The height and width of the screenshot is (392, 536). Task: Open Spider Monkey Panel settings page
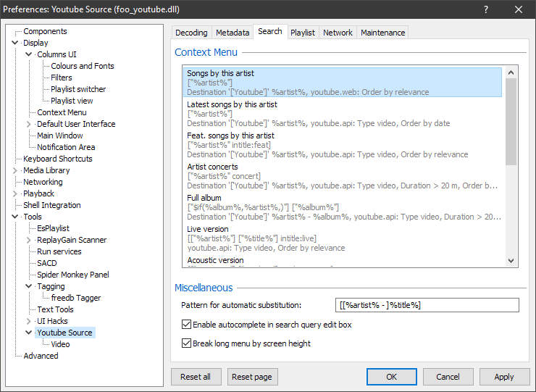73,275
